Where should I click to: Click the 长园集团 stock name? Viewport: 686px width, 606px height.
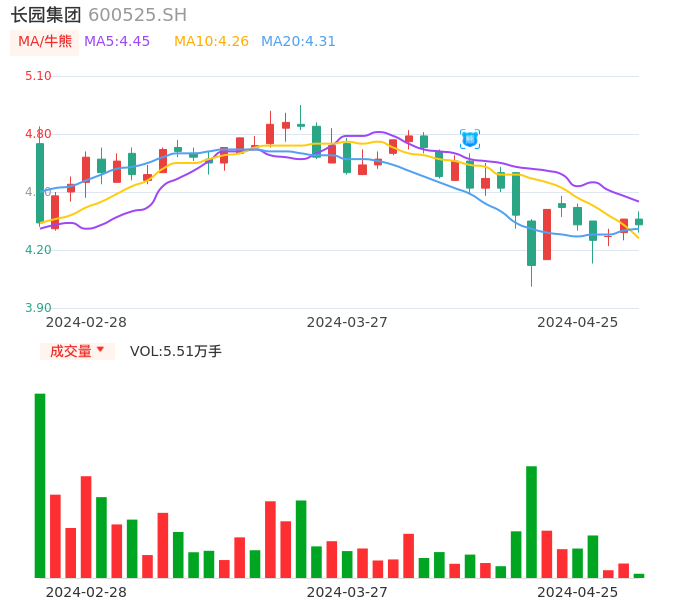(46, 15)
